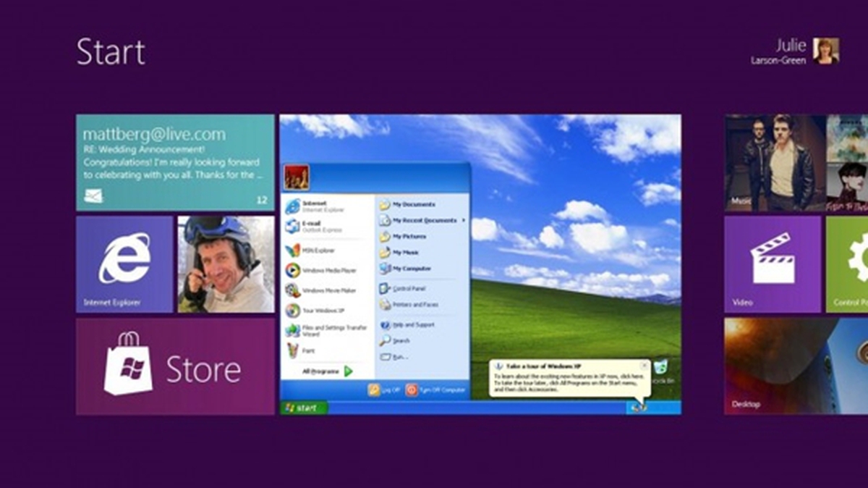868x488 pixels.
Task: Click the XP start menu user picture
Action: (297, 177)
